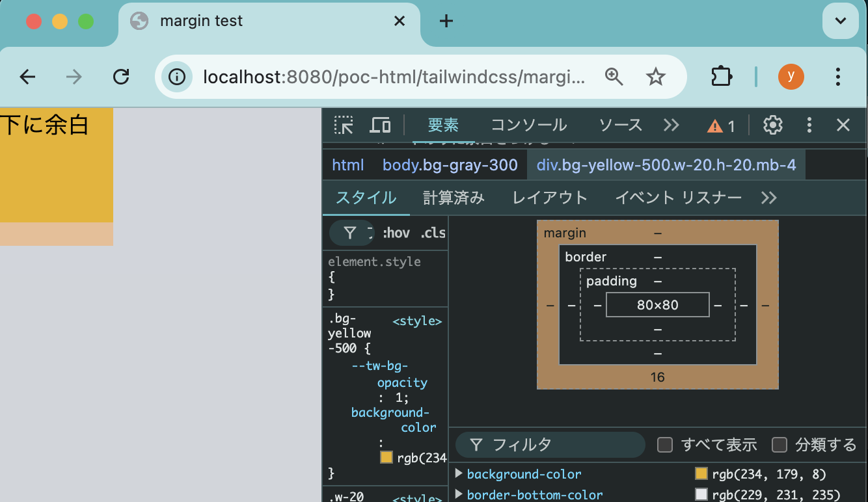The height and width of the screenshot is (502, 868).
Task: Toggle the device toolbar emulation icon
Action: (x=380, y=125)
